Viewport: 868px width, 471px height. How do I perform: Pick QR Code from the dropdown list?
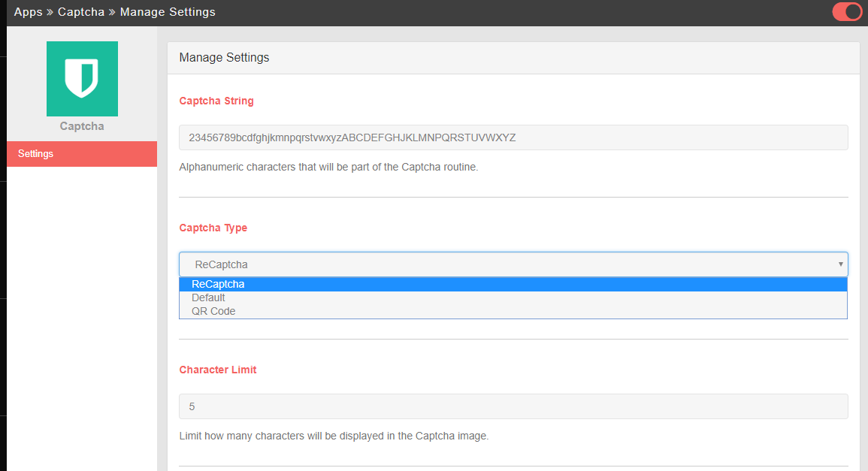point(213,312)
